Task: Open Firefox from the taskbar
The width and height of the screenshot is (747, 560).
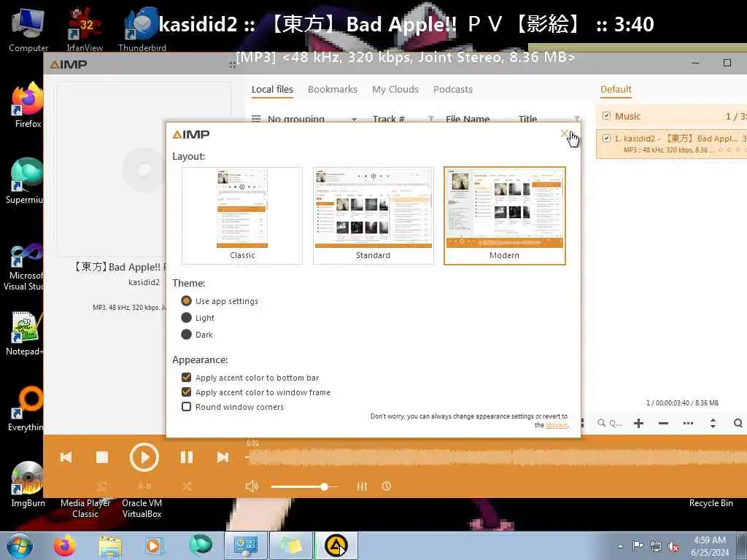Action: click(65, 545)
